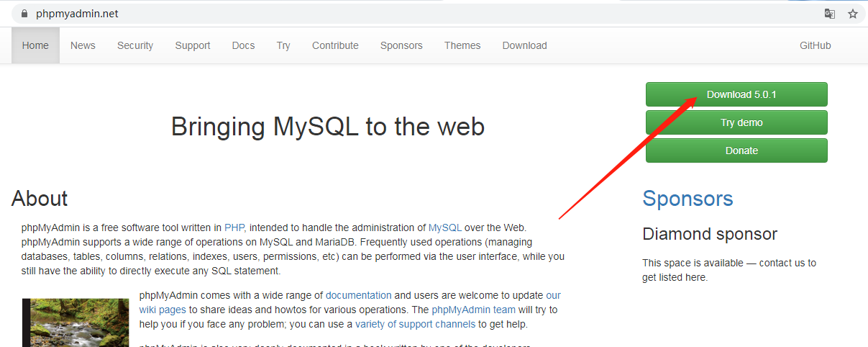
Task: Click the green Donate button
Action: pos(736,150)
